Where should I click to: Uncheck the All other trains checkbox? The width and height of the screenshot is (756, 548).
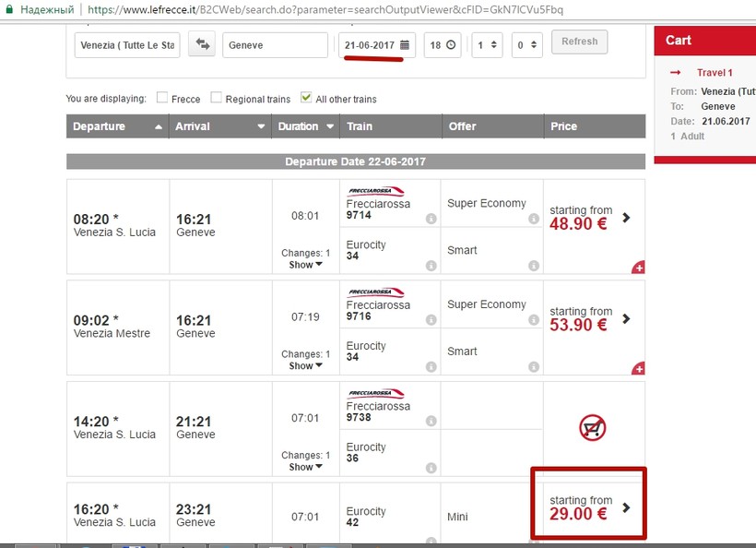[x=307, y=98]
